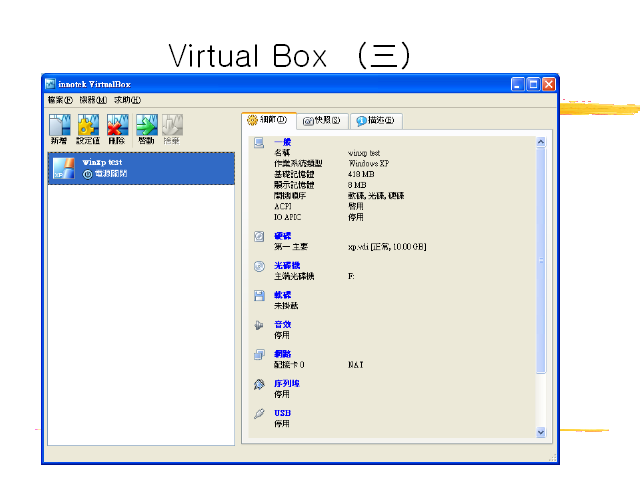
Task: Open the blue 軟碟 Floppy link
Action: coord(282,295)
